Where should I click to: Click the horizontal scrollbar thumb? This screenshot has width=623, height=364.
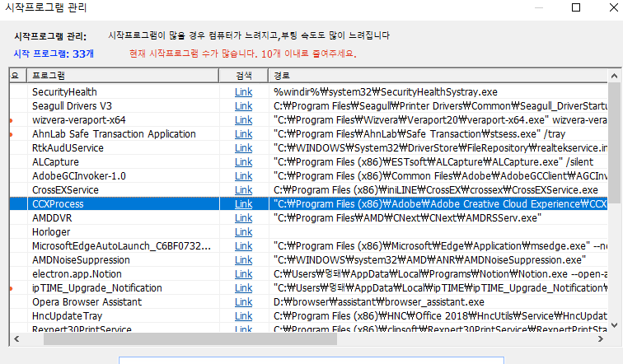[x=190, y=339]
